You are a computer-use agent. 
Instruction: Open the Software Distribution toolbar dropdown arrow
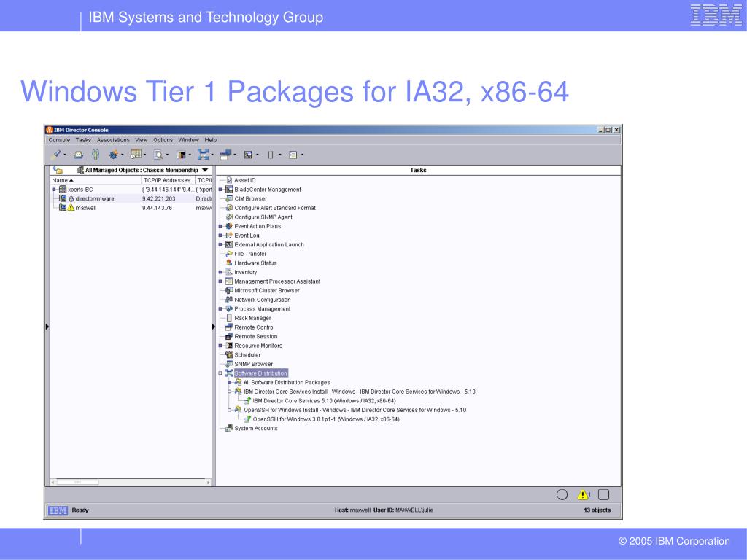(212, 155)
